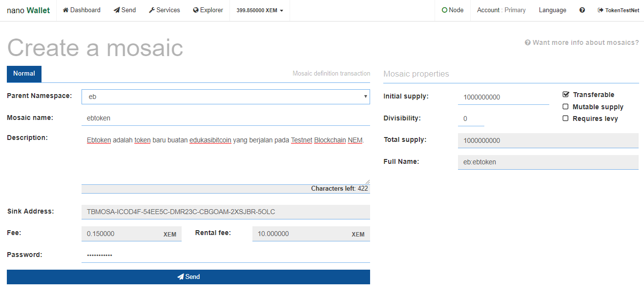
Task: Click the nano Wallet brand link
Action: (28, 10)
